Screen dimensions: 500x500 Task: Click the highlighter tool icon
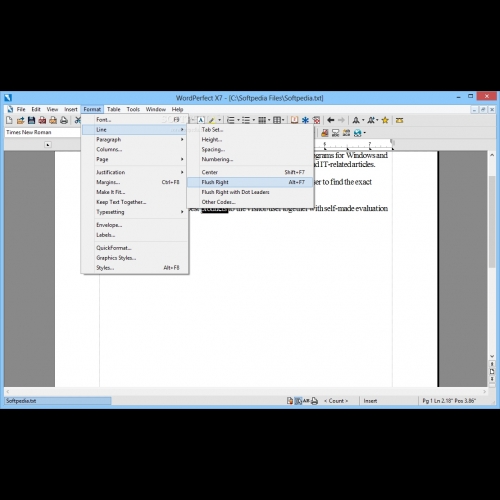[212, 120]
